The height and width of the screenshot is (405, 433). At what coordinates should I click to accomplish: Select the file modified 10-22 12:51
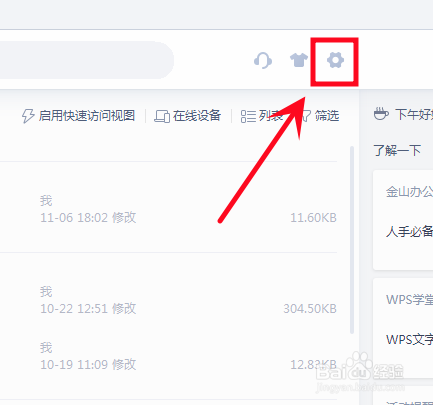click(x=168, y=298)
